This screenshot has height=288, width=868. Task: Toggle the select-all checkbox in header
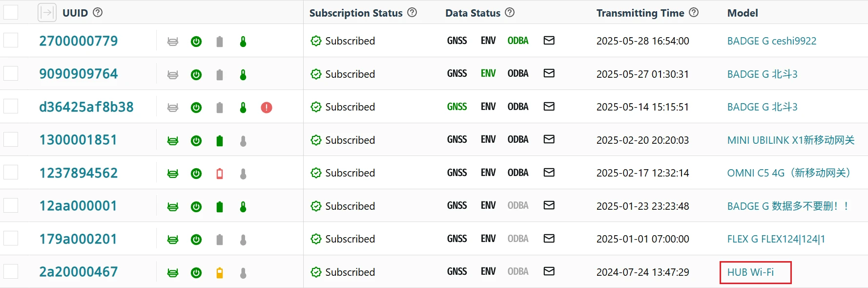click(11, 12)
